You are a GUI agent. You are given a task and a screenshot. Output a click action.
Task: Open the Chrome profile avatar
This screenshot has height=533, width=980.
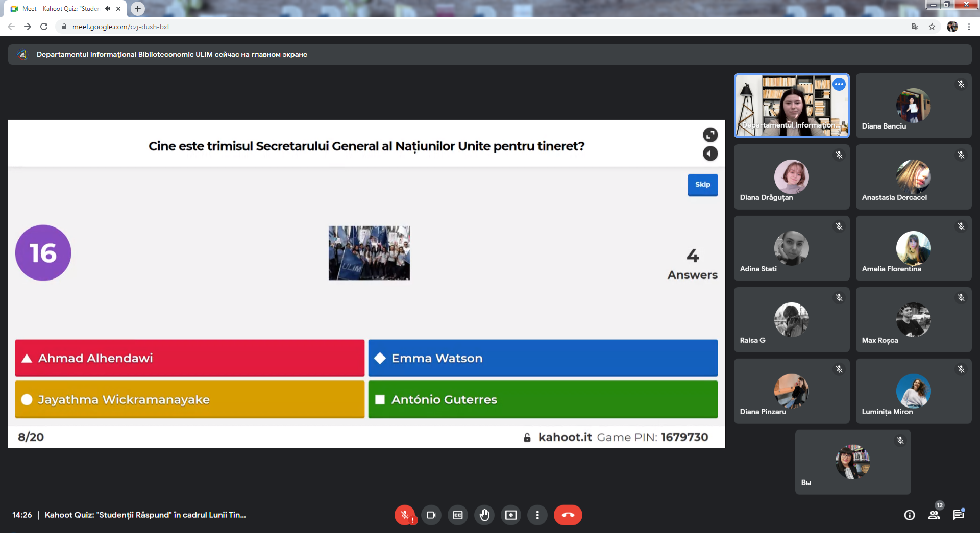952,27
